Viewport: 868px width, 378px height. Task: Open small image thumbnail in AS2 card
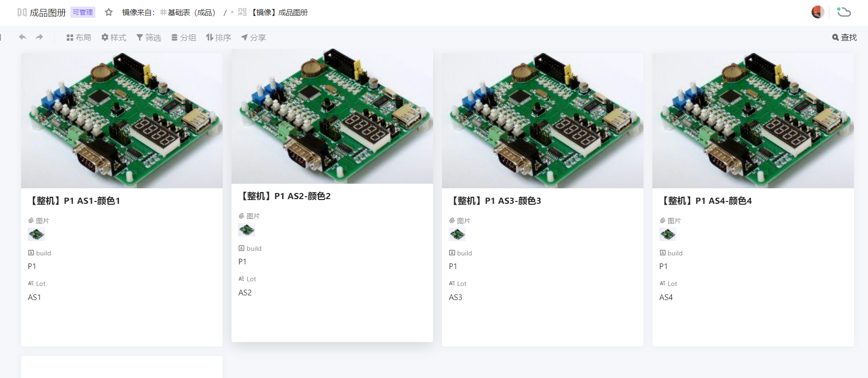pos(247,230)
